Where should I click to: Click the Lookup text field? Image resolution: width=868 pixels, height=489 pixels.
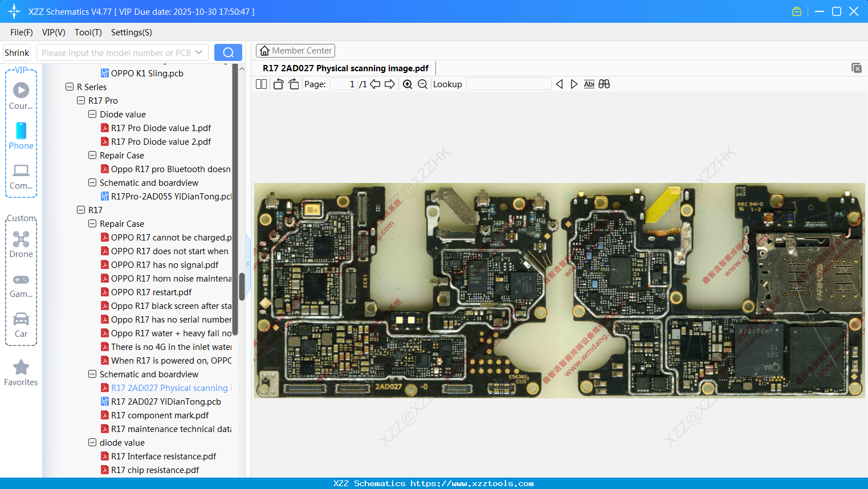[508, 84]
